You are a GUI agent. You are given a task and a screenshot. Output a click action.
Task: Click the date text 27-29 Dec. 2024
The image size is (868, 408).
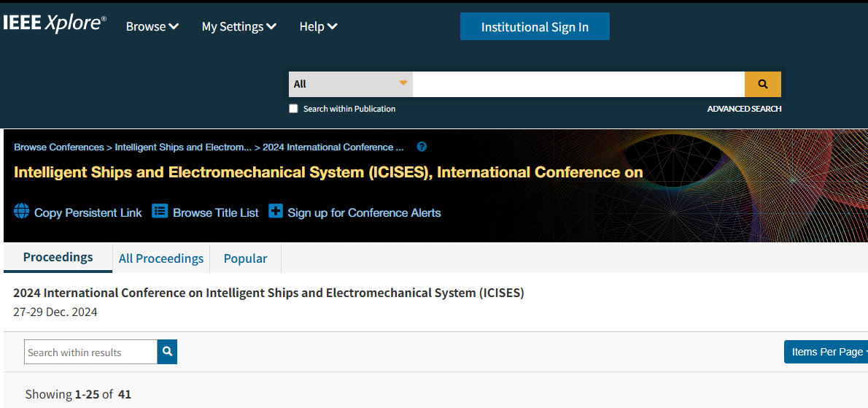[x=55, y=312]
